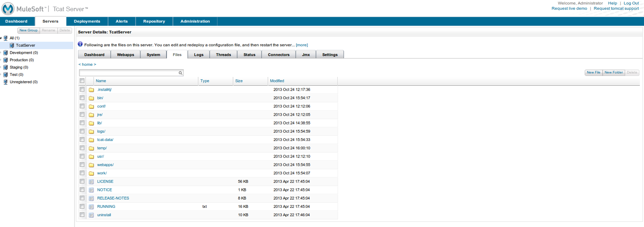The image size is (644, 227).
Task: Click the file icon for LICENSE
Action: [x=91, y=182]
